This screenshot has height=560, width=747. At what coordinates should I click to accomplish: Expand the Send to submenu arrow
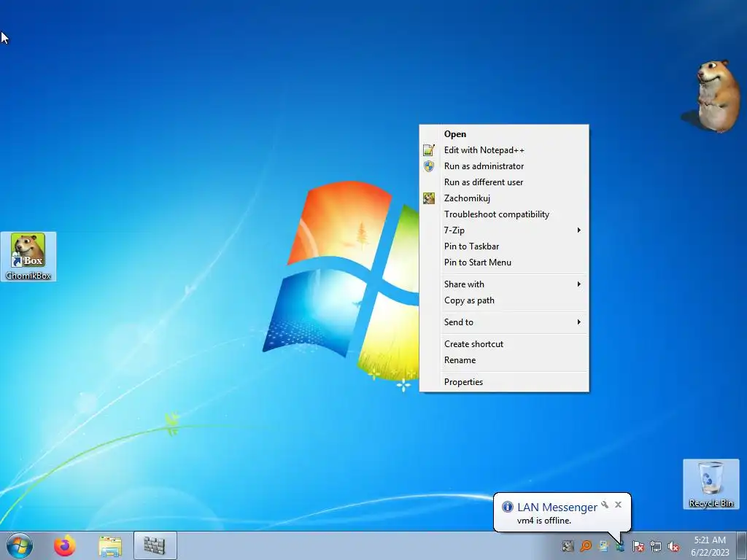[x=578, y=322]
